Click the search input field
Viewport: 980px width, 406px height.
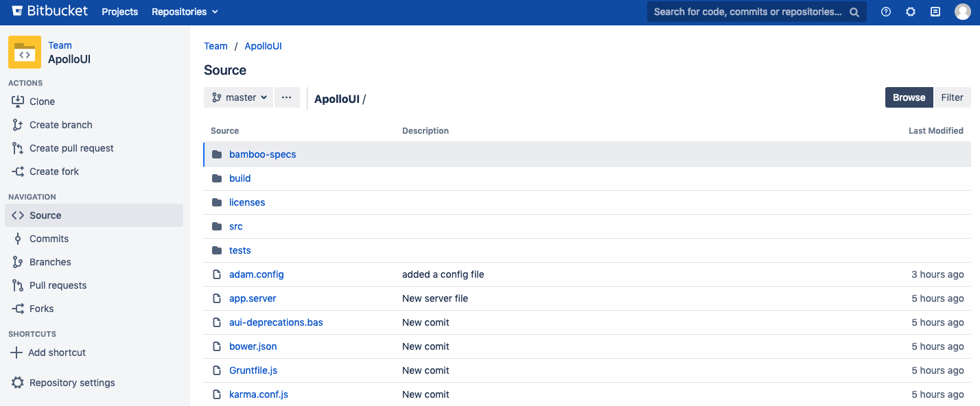pyautogui.click(x=748, y=12)
